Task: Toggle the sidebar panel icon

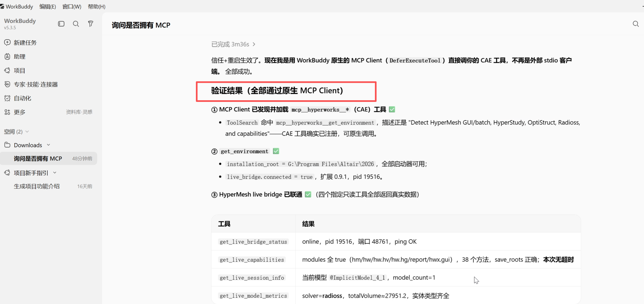Action: (x=61, y=24)
